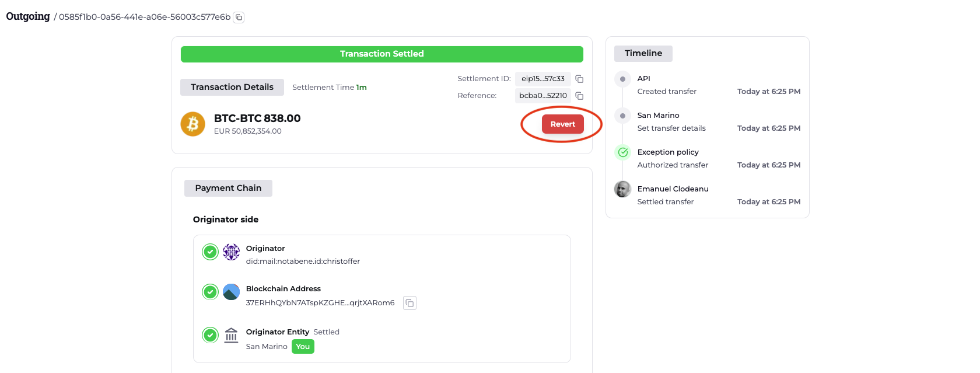Click the BTC-BTC 838.00 amount
Viewport: 980px width, 373px height.
(x=257, y=118)
